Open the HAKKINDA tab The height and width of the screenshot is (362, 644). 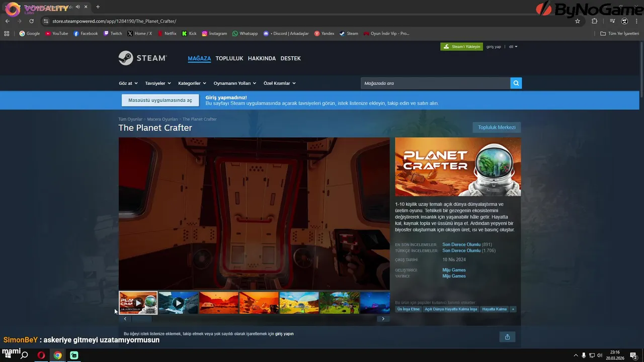[x=262, y=58]
